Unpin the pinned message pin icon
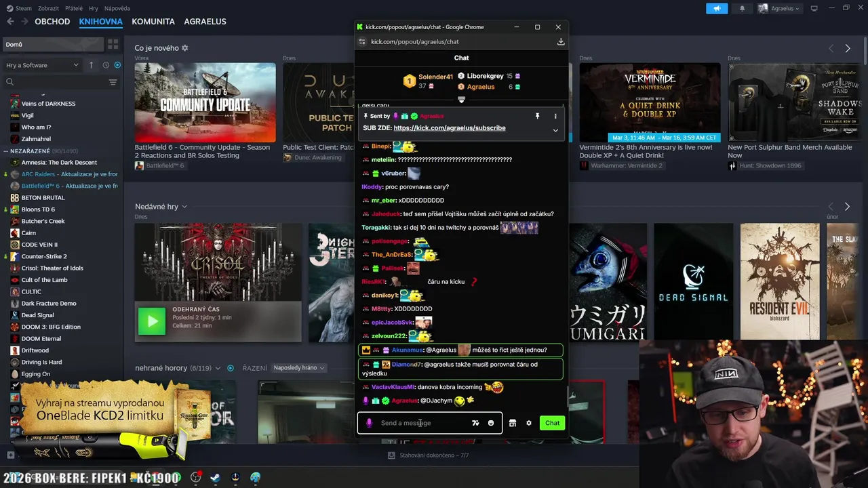The width and height of the screenshot is (868, 488). (x=537, y=116)
